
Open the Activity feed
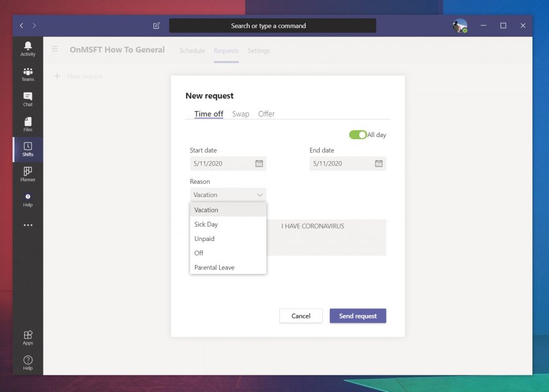pyautogui.click(x=28, y=49)
